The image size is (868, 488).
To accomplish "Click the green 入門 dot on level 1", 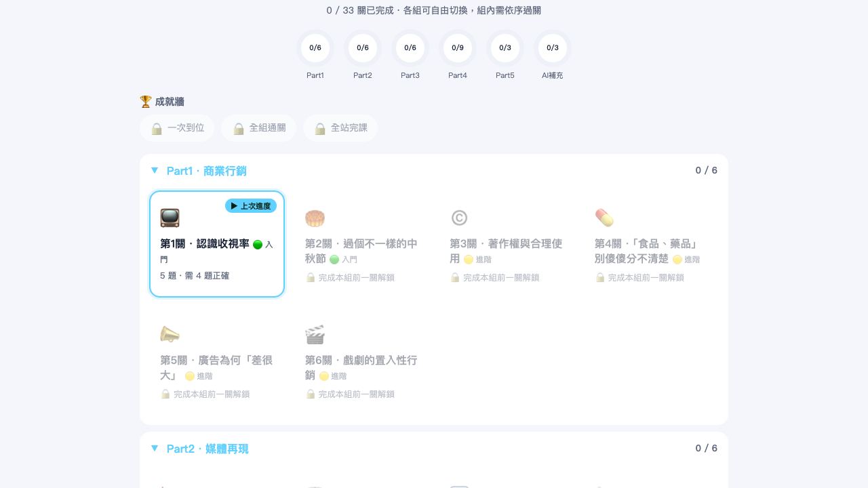I will pyautogui.click(x=258, y=245).
